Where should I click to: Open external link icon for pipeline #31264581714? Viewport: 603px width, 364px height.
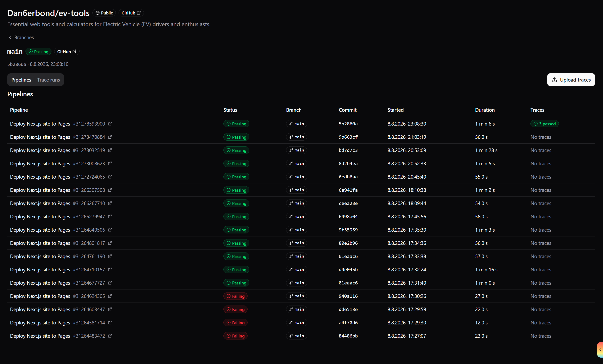coord(110,323)
